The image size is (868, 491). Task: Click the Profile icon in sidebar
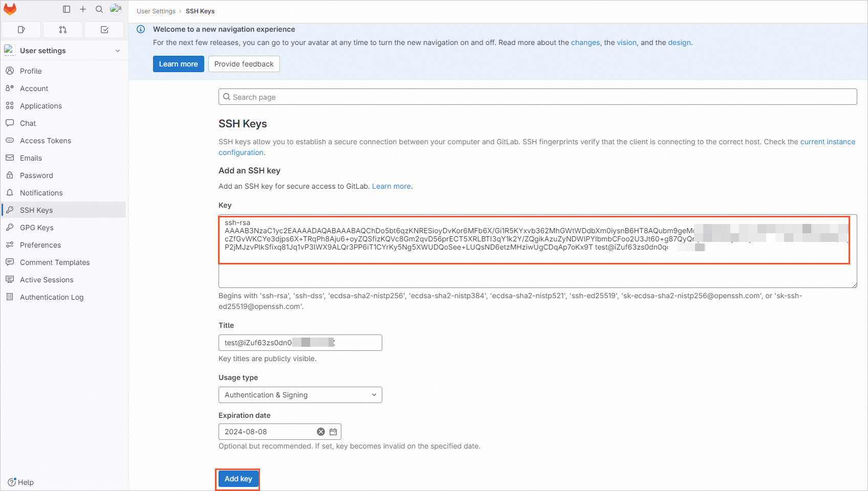coord(10,71)
